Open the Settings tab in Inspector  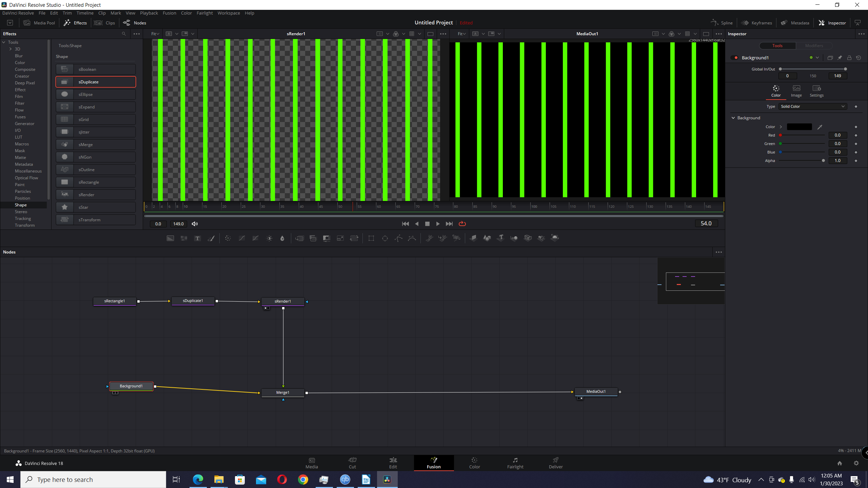pos(816,91)
